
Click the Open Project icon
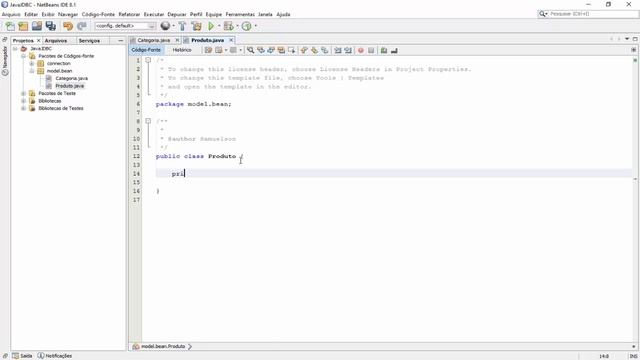coord(37,26)
